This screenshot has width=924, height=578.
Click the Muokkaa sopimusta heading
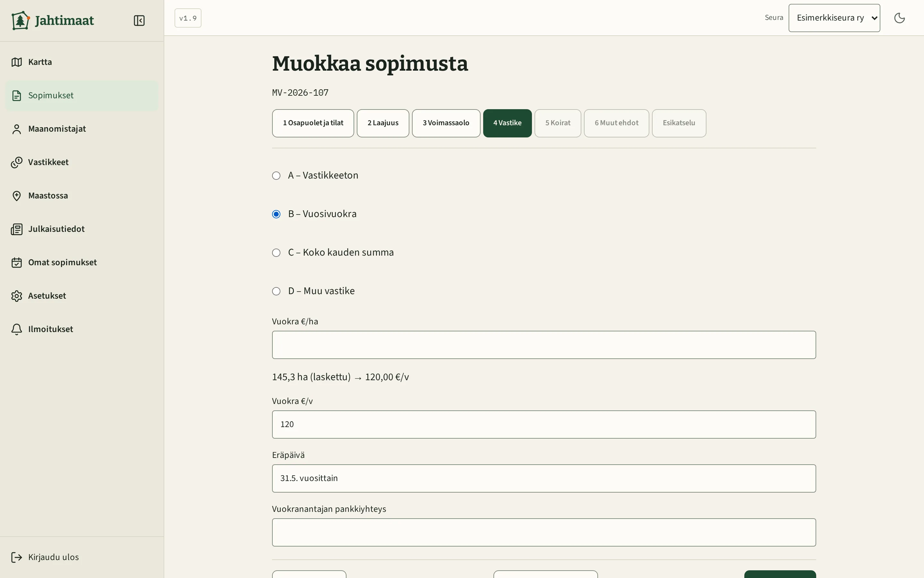click(370, 64)
